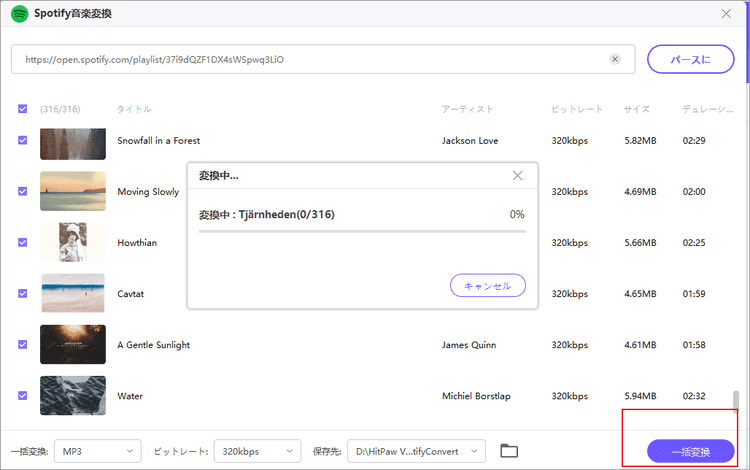Click the title Snowfall in a Forest
750x470 pixels.
tap(159, 141)
